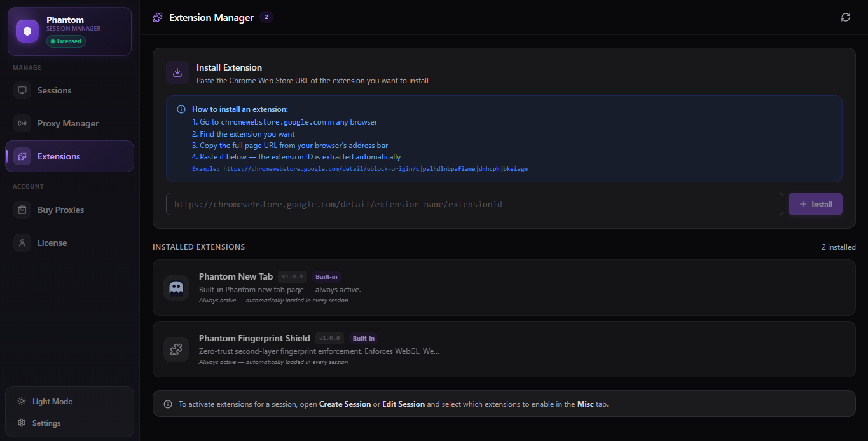This screenshot has height=441, width=868.
Task: Click 'Paste the Chrome Web Store URL' subtitle
Action: tap(312, 81)
